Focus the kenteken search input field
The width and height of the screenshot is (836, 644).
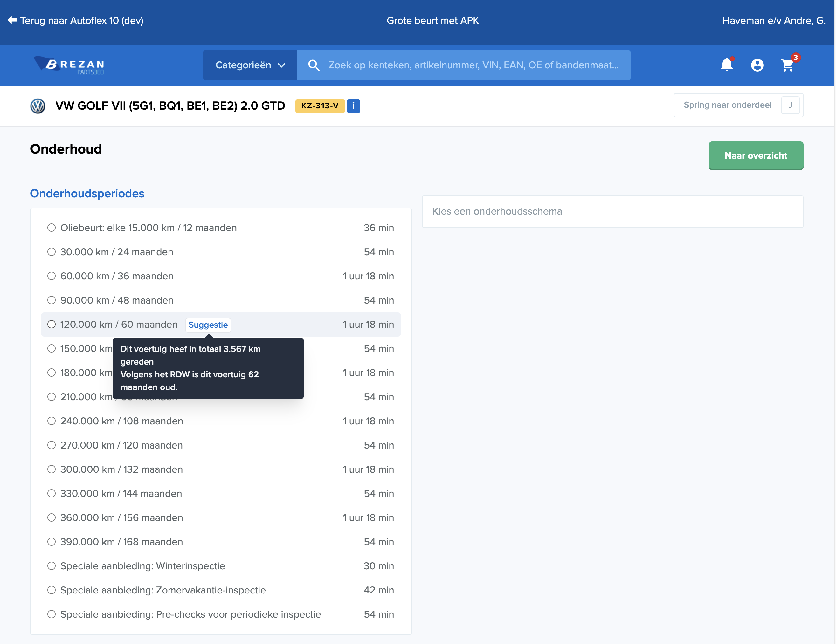pyautogui.click(x=473, y=65)
